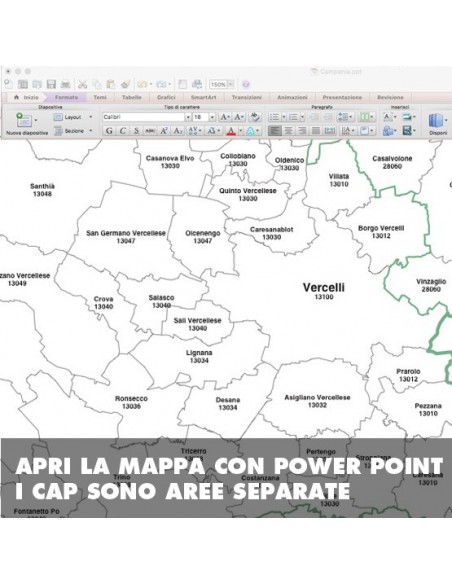Open the Presentazione tab
Viewport: 452px width, 584px height.
click(x=342, y=98)
